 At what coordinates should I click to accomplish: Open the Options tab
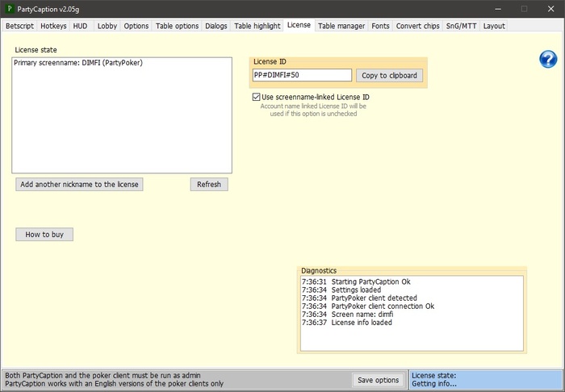pos(136,26)
